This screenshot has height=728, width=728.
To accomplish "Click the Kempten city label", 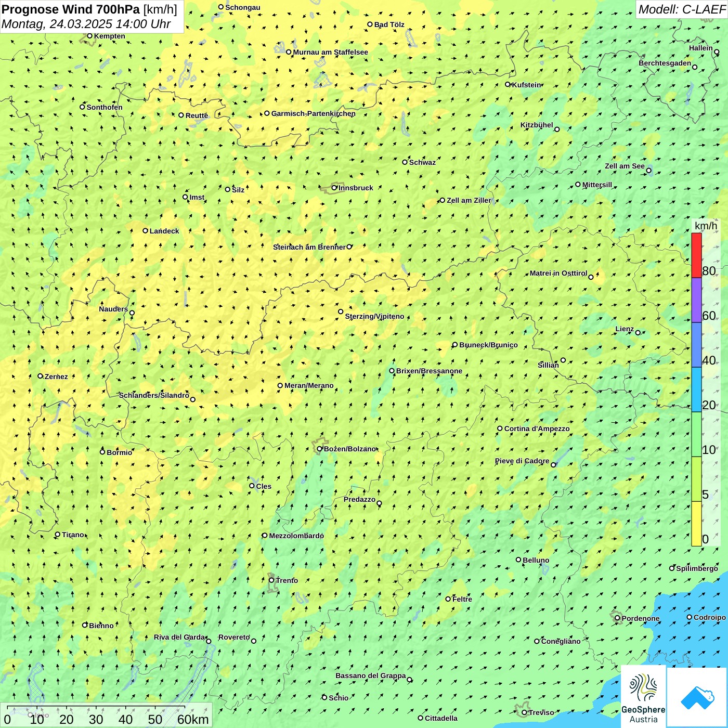I will pos(110,36).
